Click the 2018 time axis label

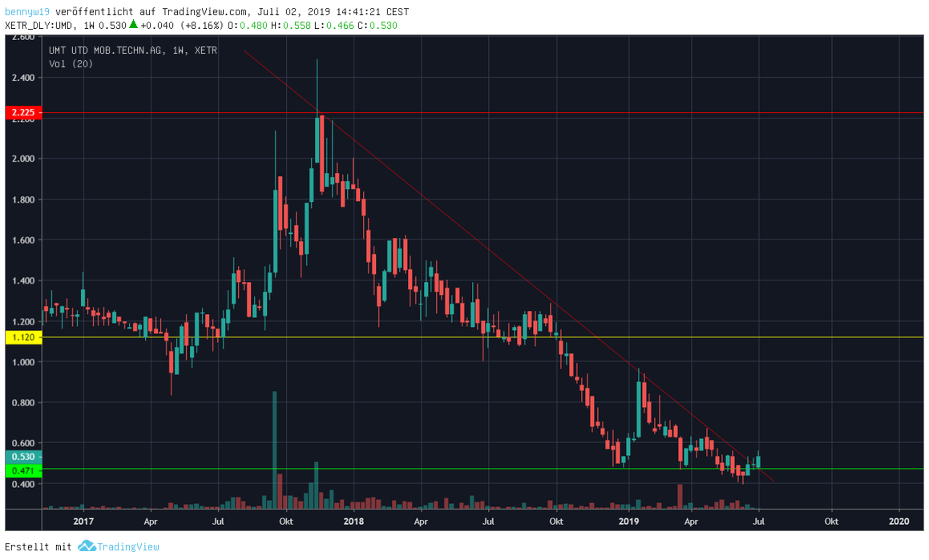(x=353, y=522)
